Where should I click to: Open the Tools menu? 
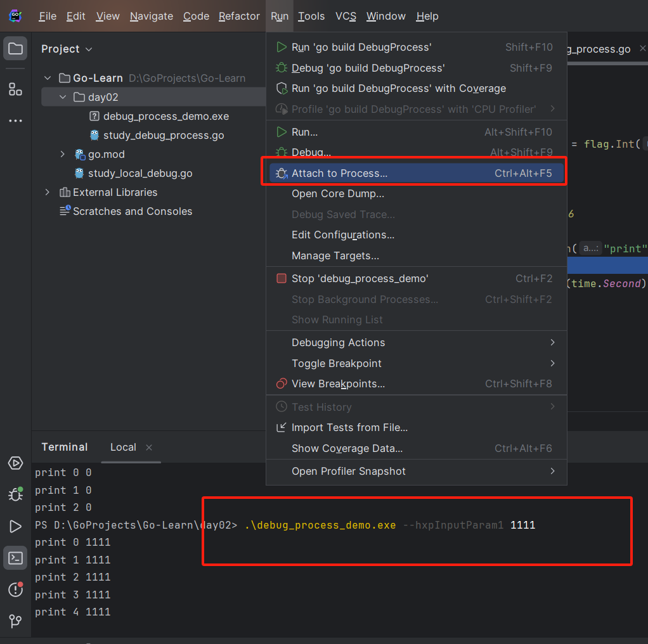coord(311,16)
